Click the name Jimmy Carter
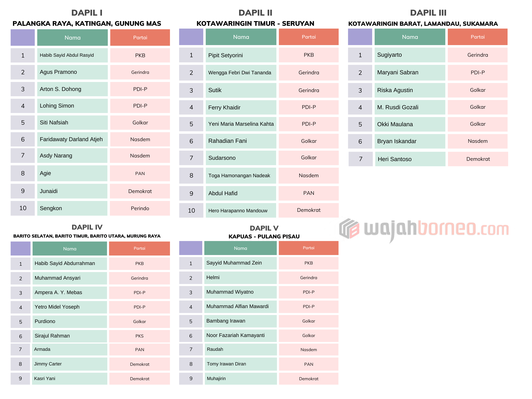 pos(48,364)
